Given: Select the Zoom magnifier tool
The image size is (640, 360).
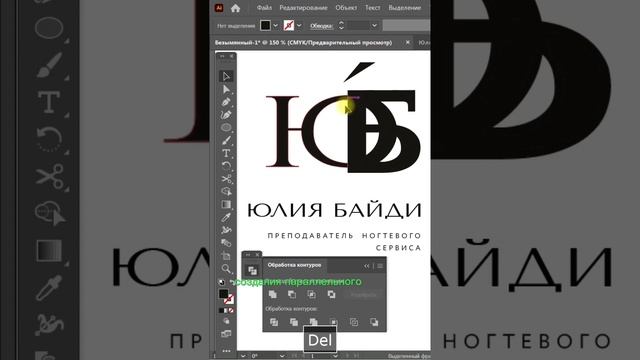Looking at the screenshot, I should (x=226, y=269).
